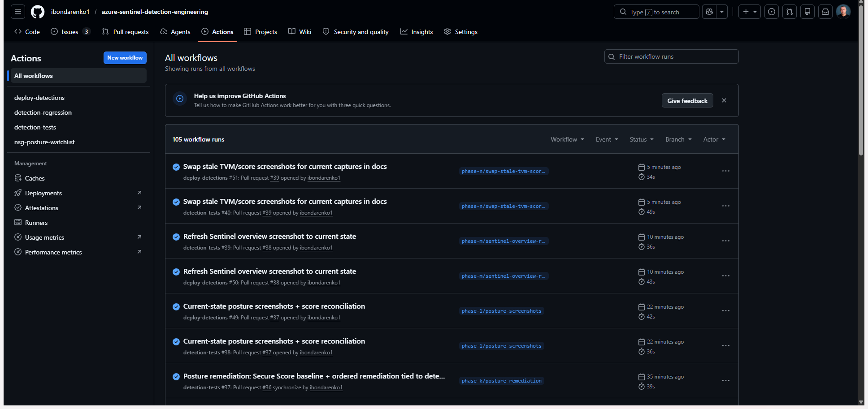Viewport: 868px width, 409px height.
Task: Click ibondarenko1 owner in the breadcrumb
Action: tap(70, 12)
